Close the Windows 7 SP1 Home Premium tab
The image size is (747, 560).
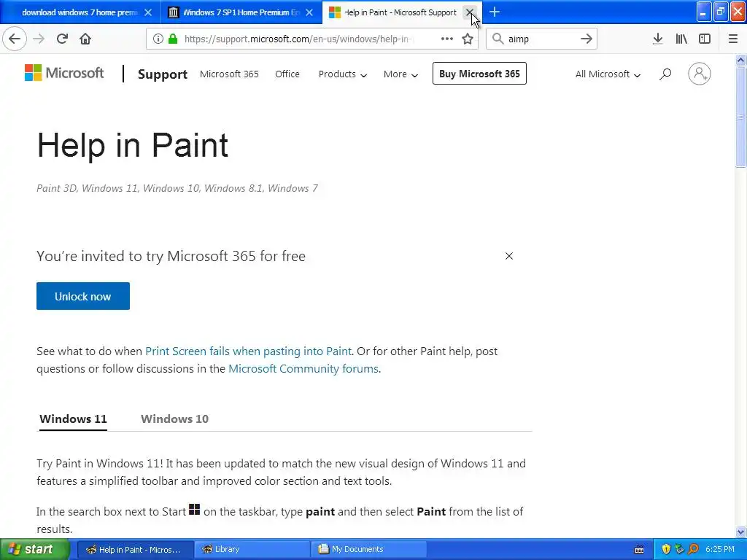[x=309, y=12]
